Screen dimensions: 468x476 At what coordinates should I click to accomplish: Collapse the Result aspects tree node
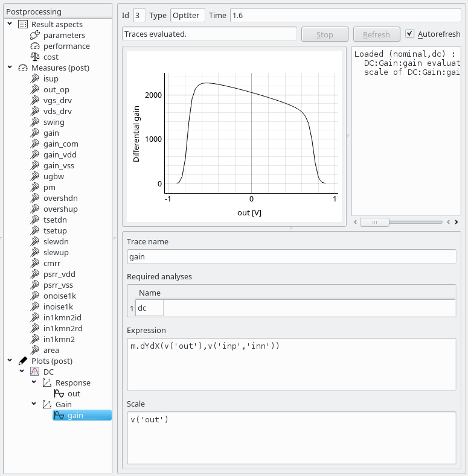coord(10,25)
